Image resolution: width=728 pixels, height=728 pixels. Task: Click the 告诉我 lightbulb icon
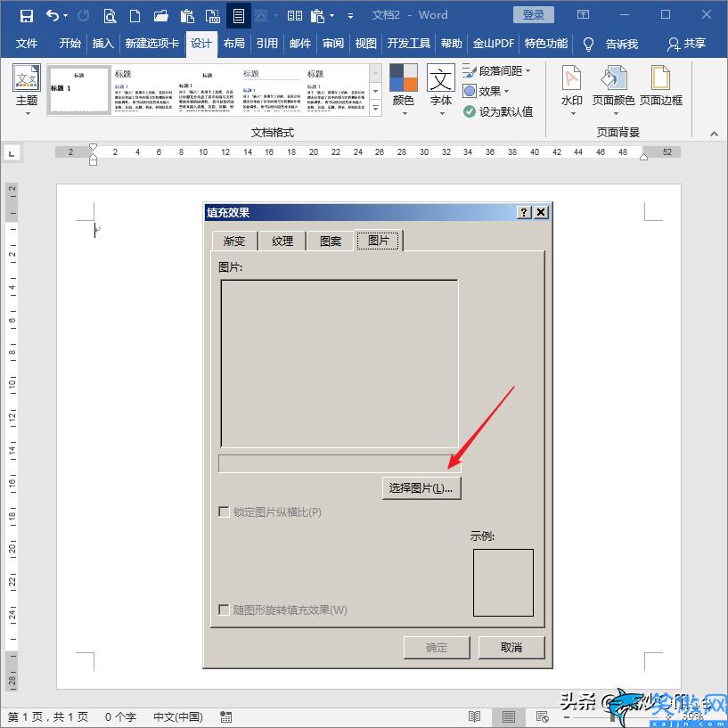point(588,44)
